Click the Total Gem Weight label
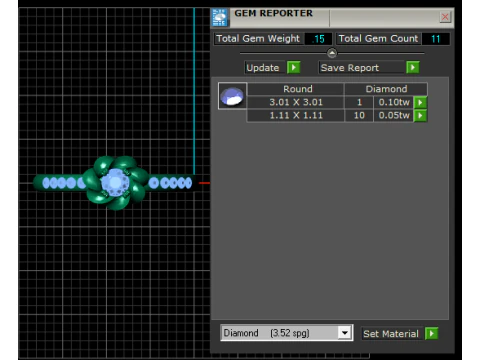 [x=258, y=39]
